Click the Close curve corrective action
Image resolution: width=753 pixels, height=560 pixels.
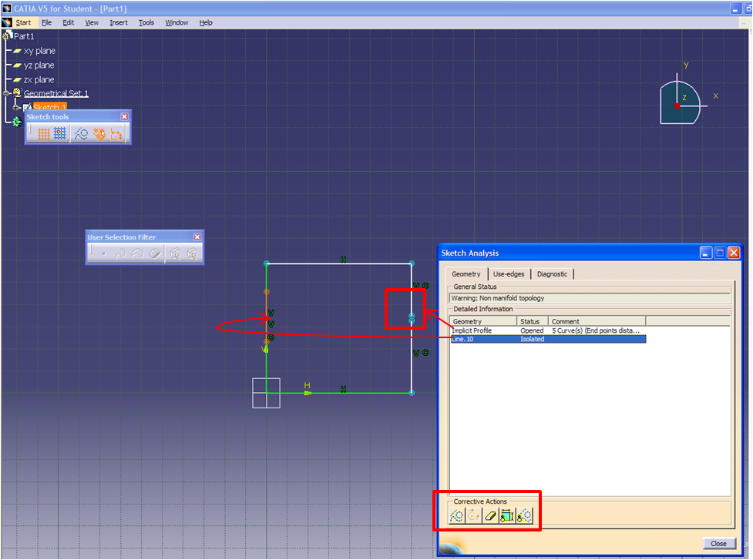[473, 515]
